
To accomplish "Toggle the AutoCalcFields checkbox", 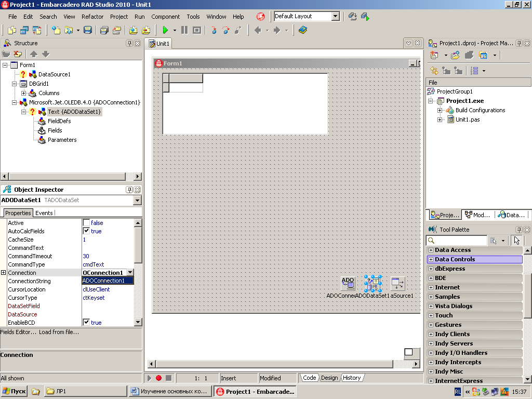I will pyautogui.click(x=86, y=231).
